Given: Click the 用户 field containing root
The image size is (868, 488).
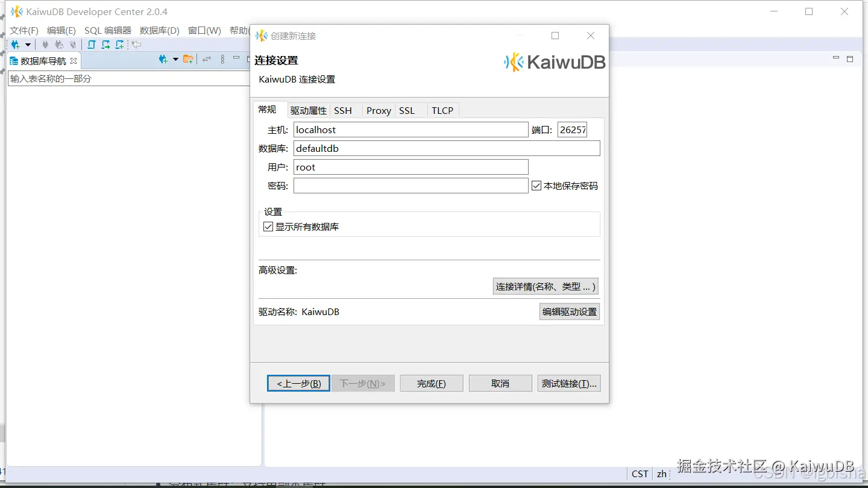Looking at the screenshot, I should 411,167.
